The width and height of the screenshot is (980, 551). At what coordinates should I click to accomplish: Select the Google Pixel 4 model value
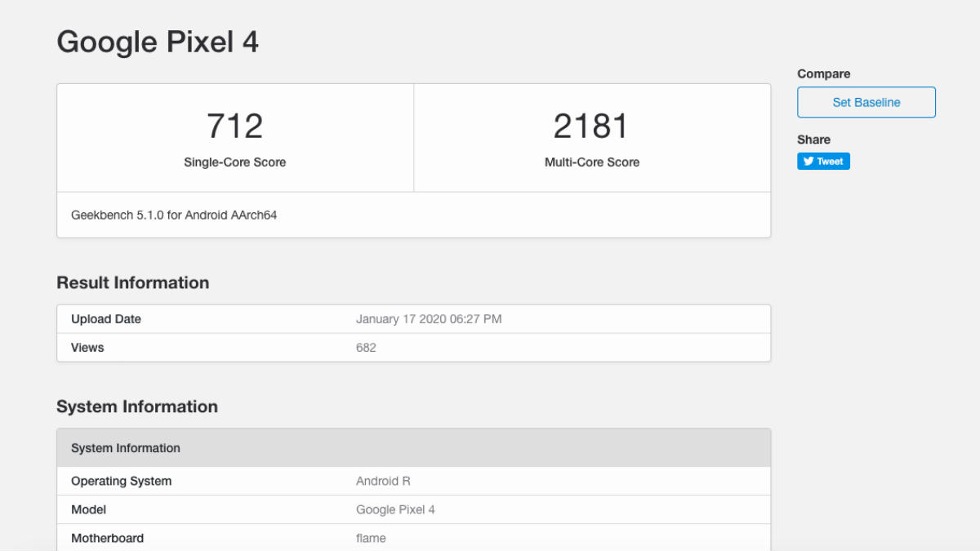click(395, 509)
